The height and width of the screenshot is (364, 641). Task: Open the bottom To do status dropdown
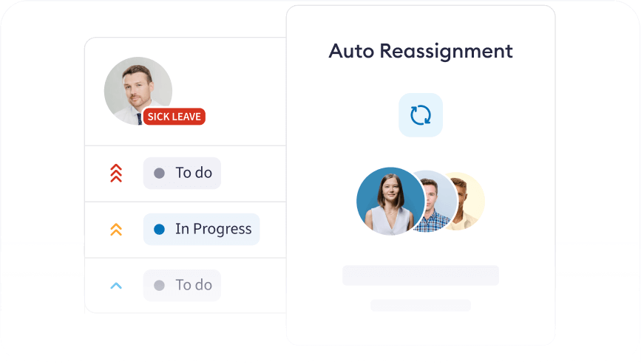pyautogui.click(x=182, y=285)
